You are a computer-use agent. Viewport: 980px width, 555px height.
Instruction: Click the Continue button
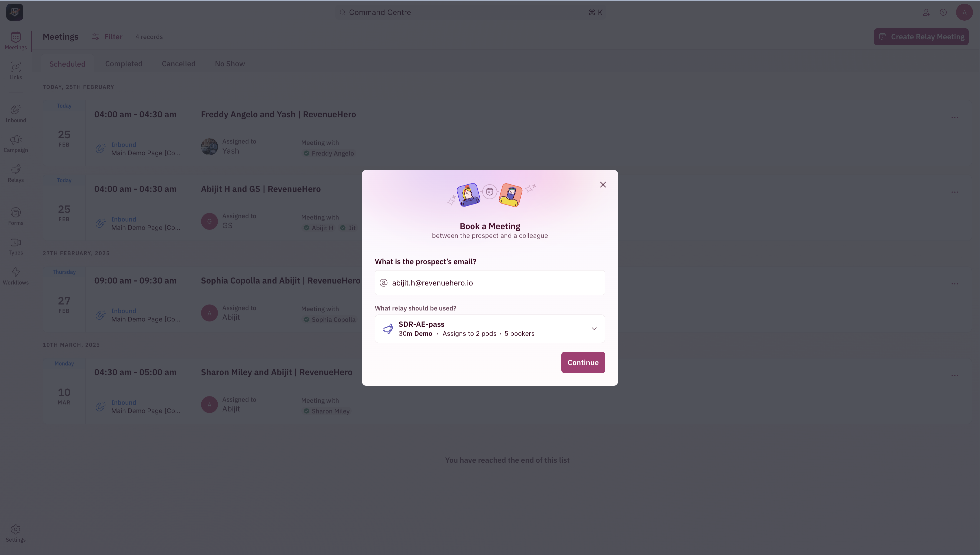[583, 362]
